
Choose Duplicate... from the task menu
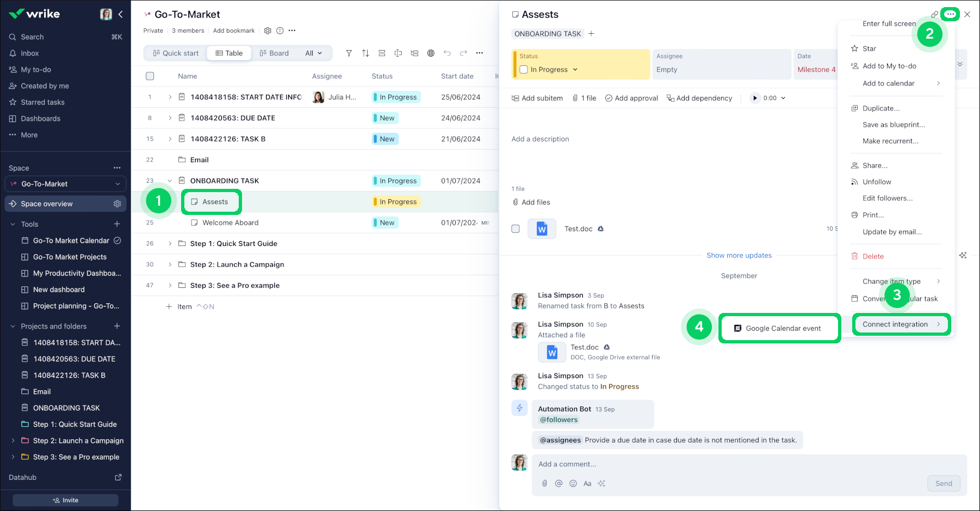click(x=880, y=108)
